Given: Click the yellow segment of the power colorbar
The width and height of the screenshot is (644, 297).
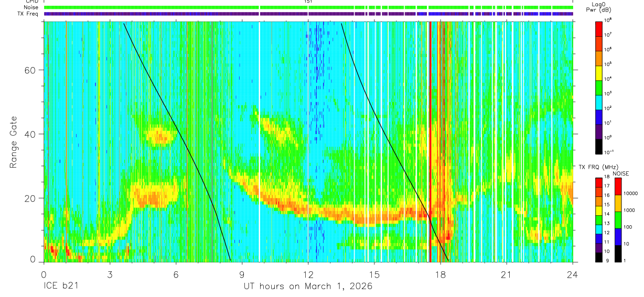Looking at the screenshot, I should pos(599,72).
